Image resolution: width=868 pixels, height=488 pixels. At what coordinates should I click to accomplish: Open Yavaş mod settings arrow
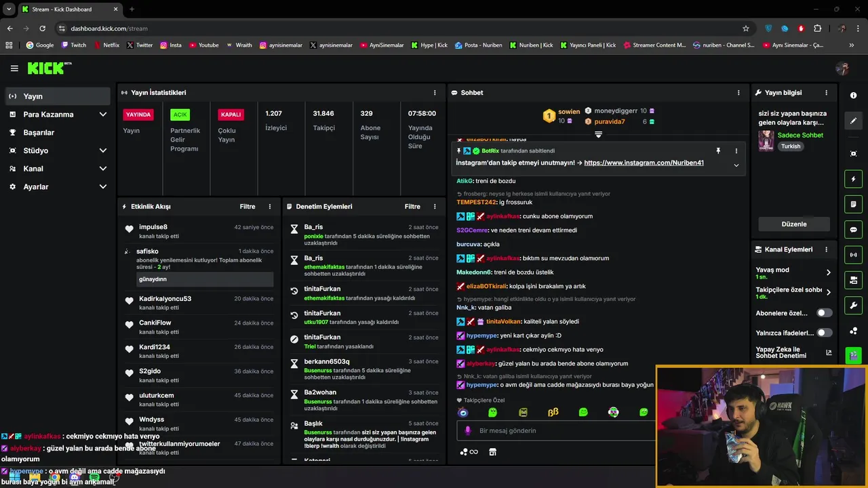point(828,272)
